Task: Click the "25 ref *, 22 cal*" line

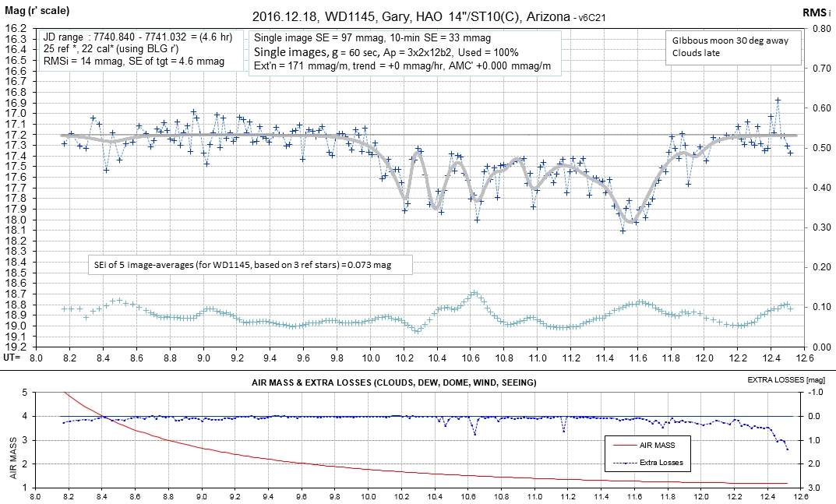Action: tap(111, 49)
